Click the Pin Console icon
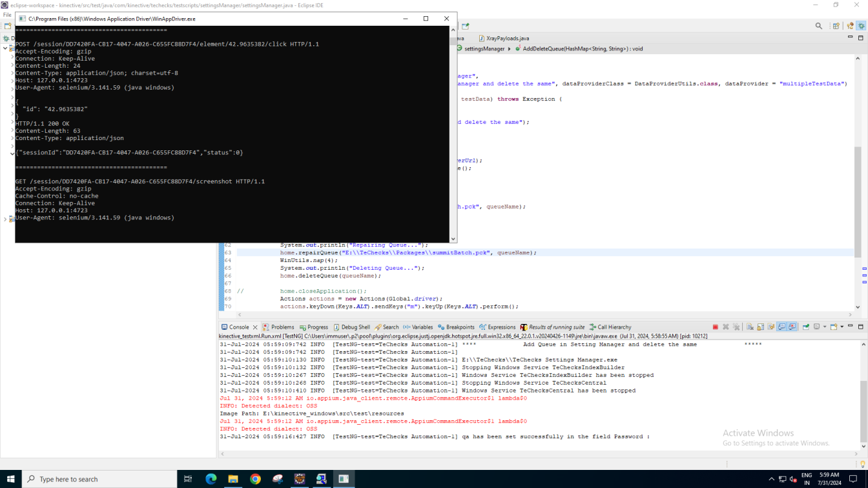 [x=806, y=327]
